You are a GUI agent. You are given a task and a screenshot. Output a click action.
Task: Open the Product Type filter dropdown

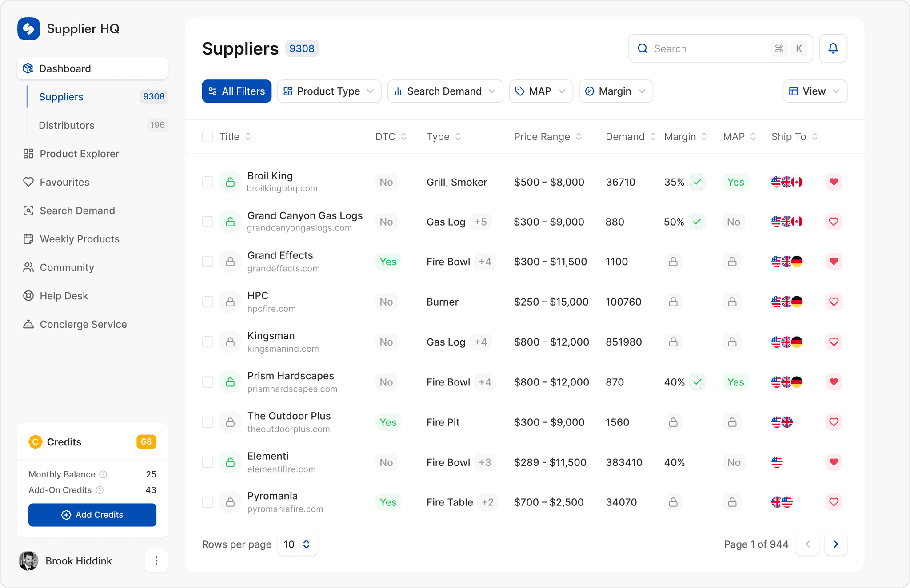pos(329,91)
